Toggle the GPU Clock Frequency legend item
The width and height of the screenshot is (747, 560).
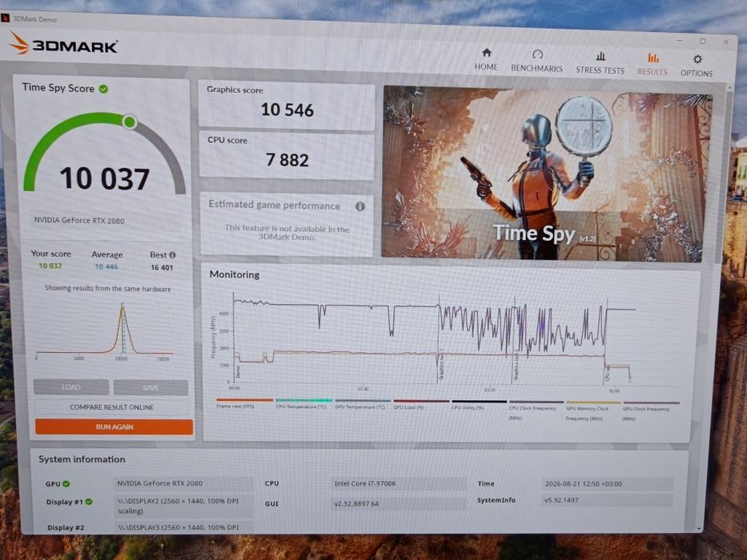651,411
